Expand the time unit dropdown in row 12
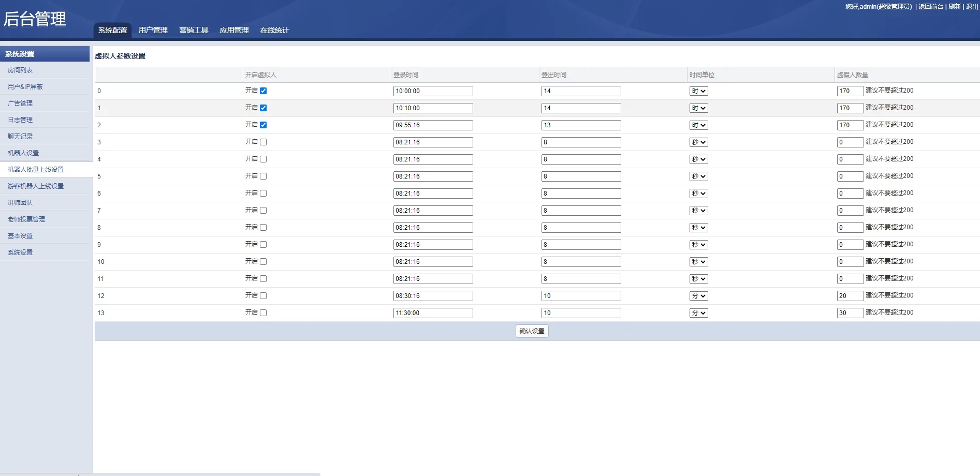 pos(698,296)
